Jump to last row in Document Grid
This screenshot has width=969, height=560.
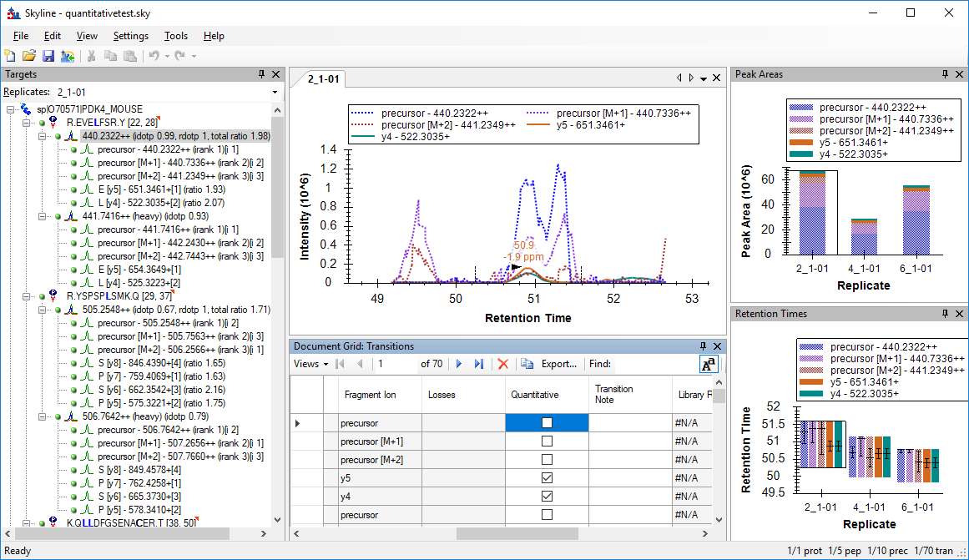click(478, 364)
